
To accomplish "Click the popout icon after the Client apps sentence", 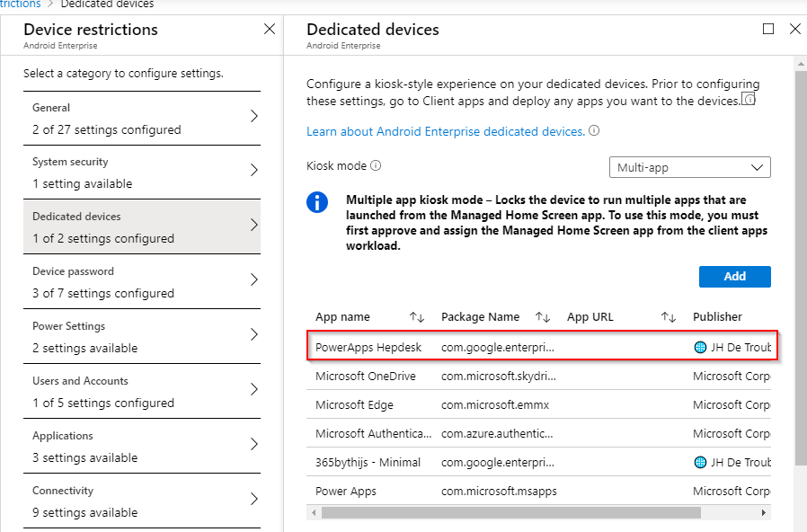I will click(x=749, y=100).
